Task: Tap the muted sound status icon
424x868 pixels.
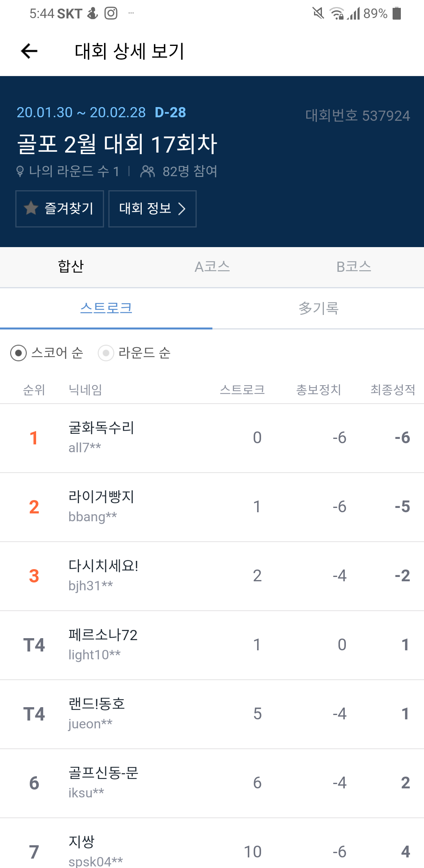Action: (x=318, y=13)
